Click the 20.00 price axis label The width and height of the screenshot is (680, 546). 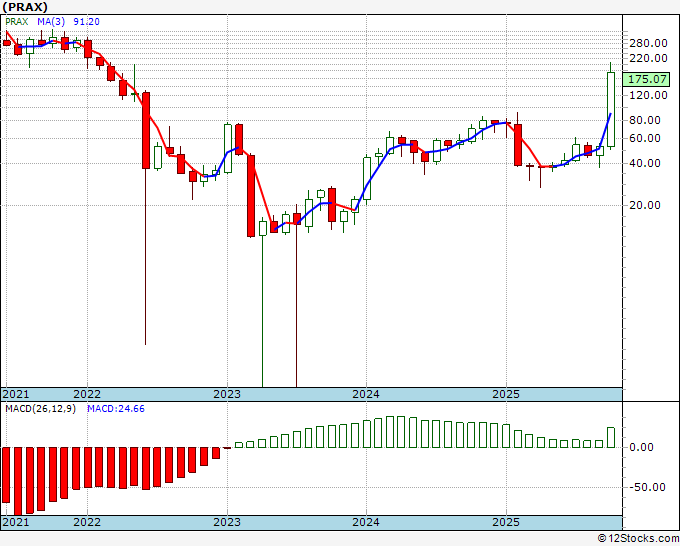click(645, 205)
